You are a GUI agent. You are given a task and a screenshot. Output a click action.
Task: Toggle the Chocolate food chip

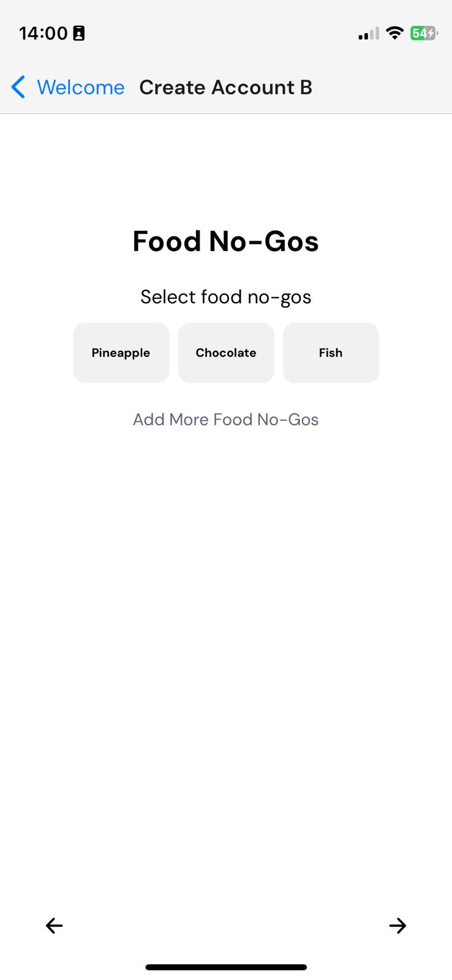[226, 353]
